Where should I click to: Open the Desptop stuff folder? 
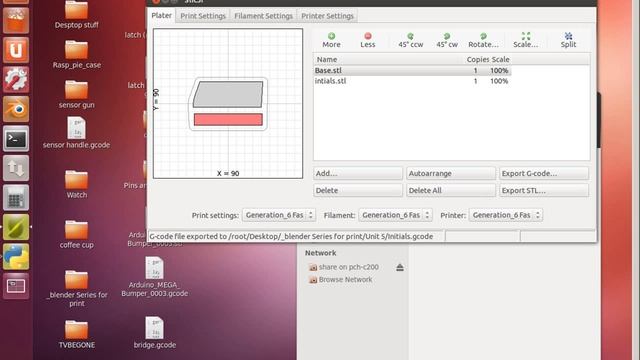[76, 15]
